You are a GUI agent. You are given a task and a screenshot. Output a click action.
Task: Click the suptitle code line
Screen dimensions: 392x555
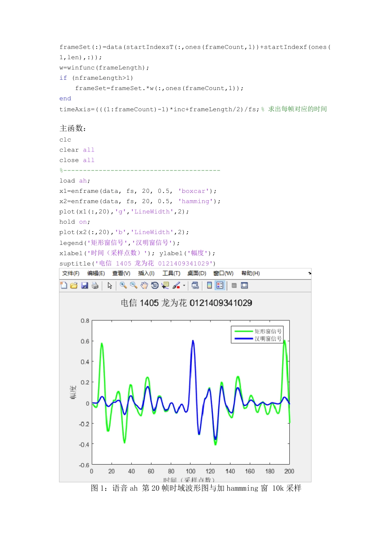coord(137,263)
